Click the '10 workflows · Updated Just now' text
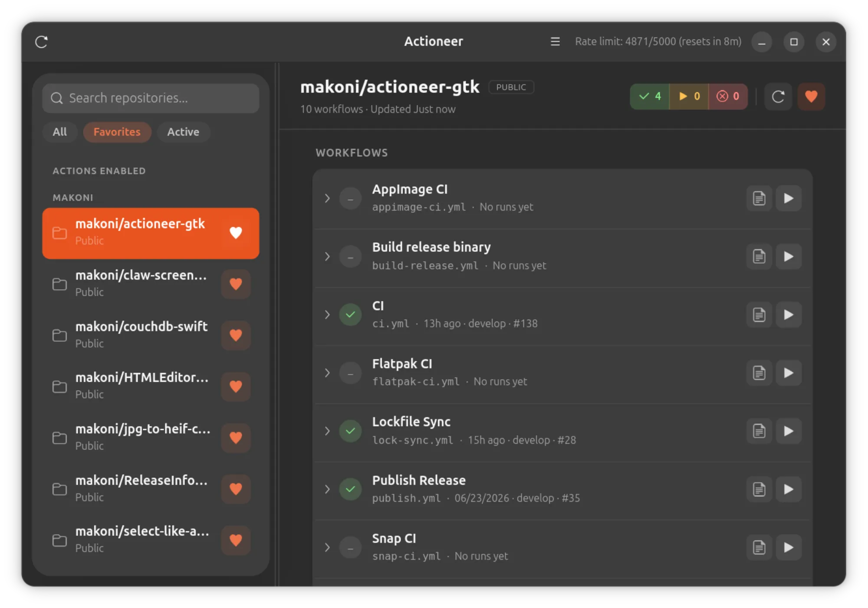 pos(378,109)
